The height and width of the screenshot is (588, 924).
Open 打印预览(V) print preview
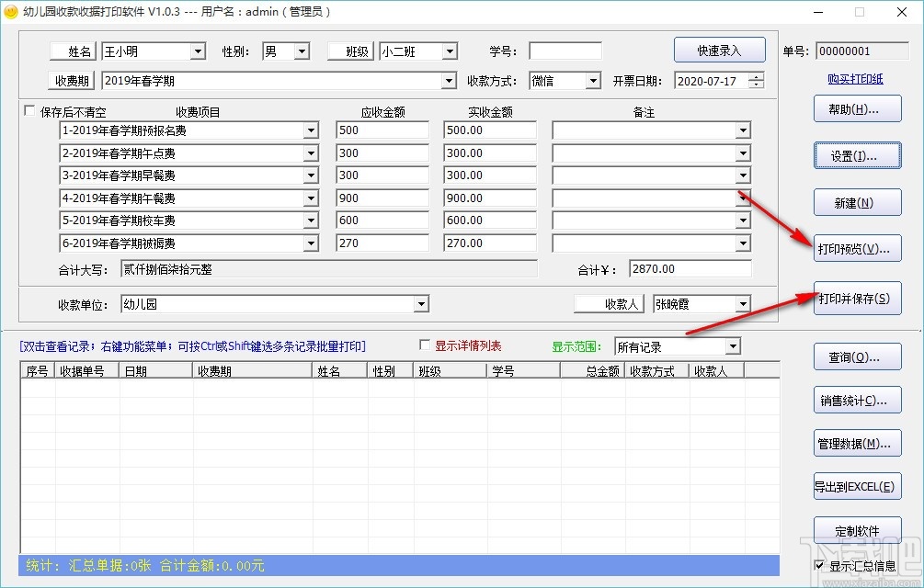[x=856, y=247]
